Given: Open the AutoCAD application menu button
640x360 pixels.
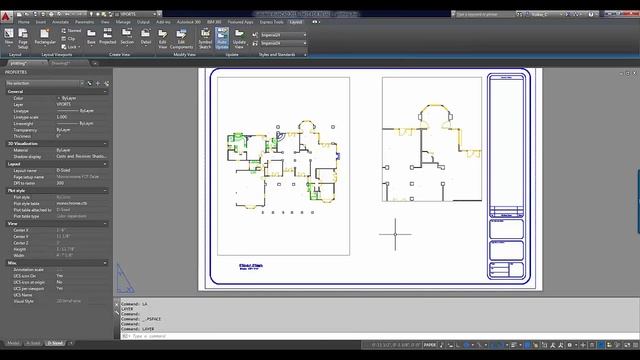Looking at the screenshot, I should pos(6,17).
